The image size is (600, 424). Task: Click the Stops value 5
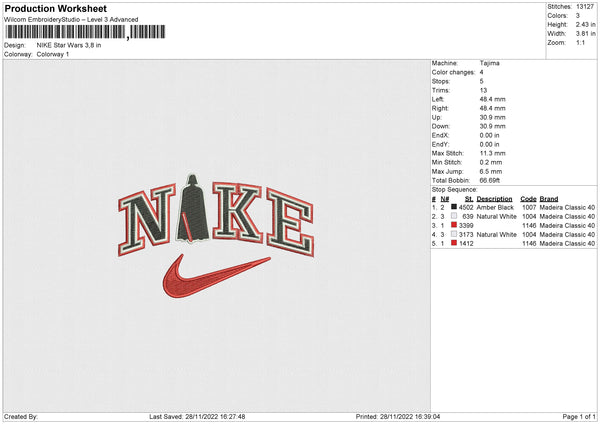481,81
